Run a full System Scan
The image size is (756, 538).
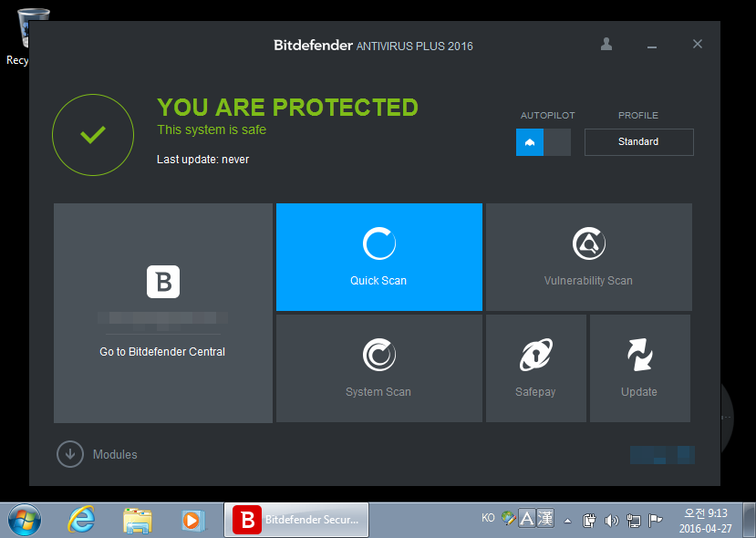pyautogui.click(x=379, y=368)
